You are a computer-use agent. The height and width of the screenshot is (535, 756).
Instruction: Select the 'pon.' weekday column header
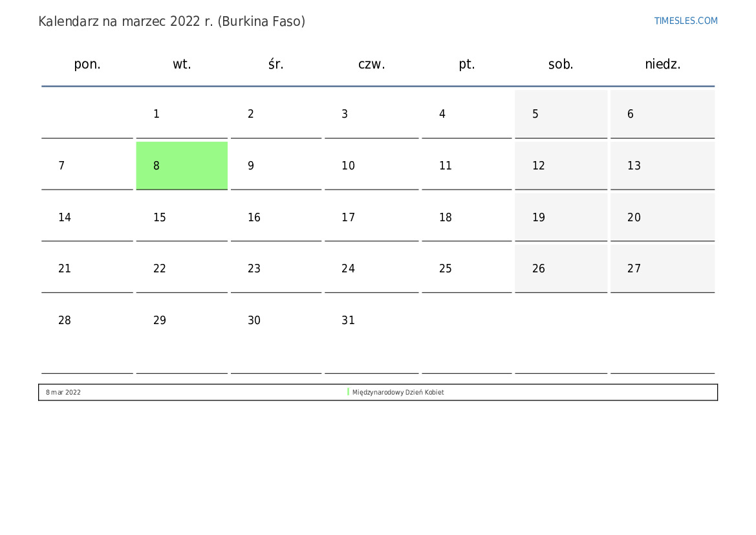click(87, 64)
